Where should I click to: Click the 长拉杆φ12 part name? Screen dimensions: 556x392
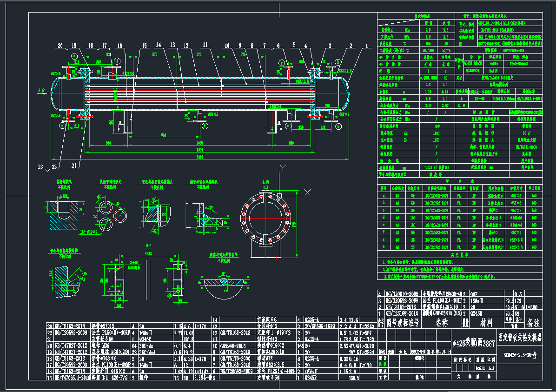(x=267, y=326)
